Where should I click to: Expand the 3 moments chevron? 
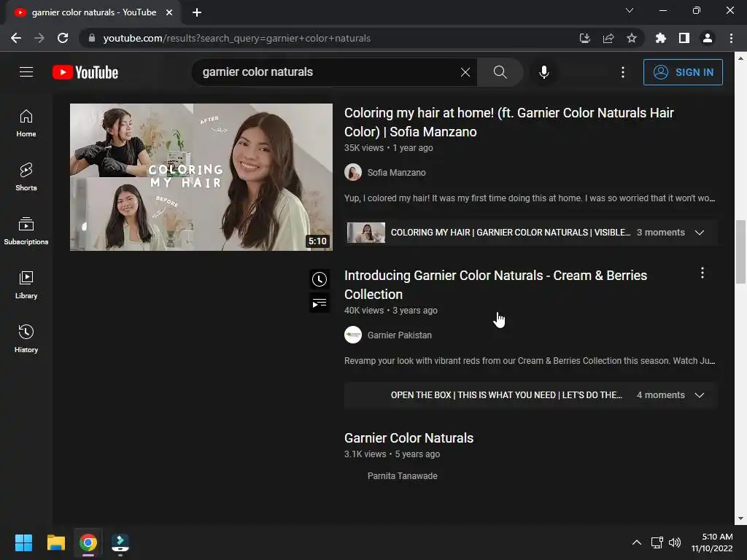pos(700,233)
